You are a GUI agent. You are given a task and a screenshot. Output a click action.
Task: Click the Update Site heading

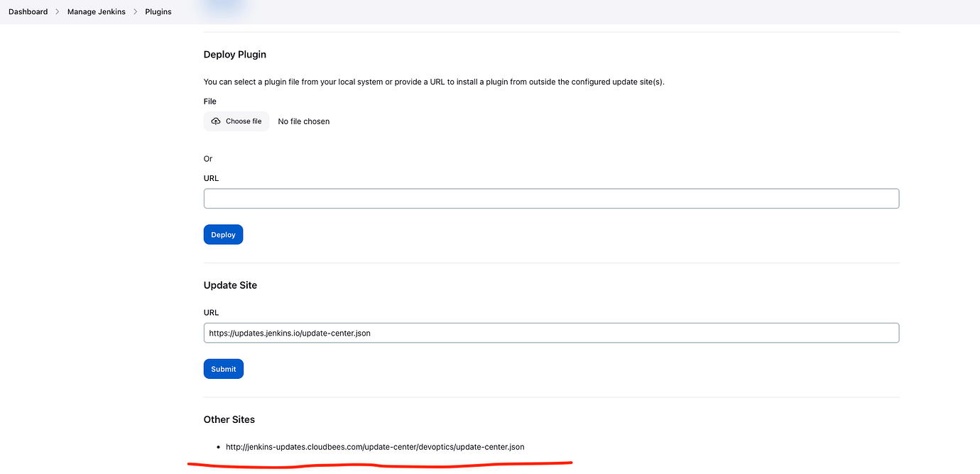[230, 285]
